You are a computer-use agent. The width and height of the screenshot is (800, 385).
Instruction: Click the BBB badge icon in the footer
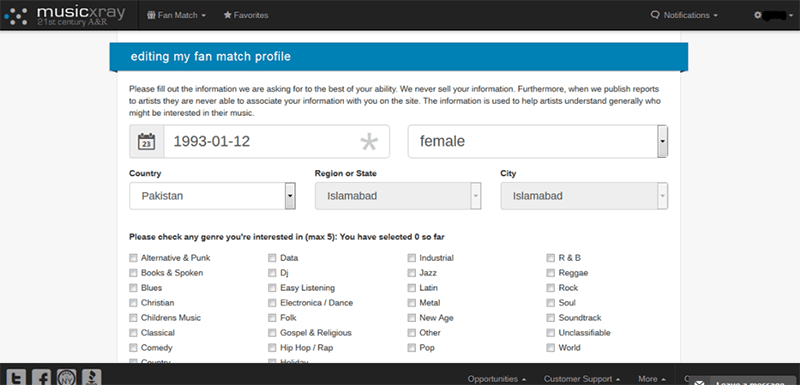coord(91,378)
